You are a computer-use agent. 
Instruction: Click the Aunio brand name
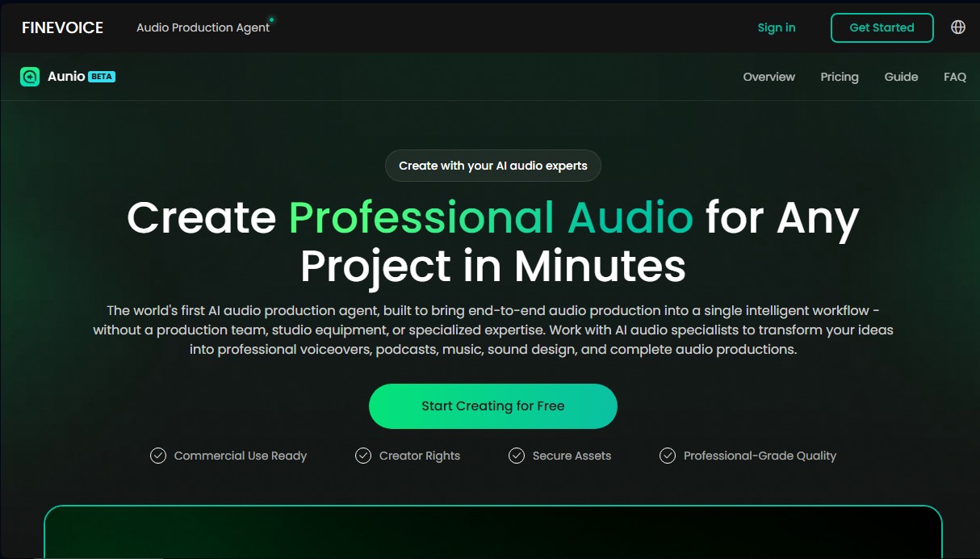pyautogui.click(x=66, y=77)
